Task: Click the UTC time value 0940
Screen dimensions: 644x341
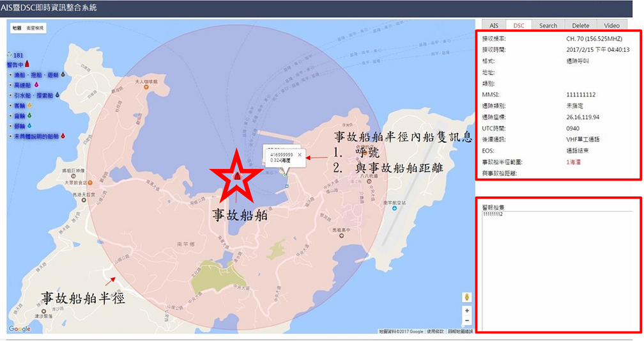Action: click(x=572, y=129)
